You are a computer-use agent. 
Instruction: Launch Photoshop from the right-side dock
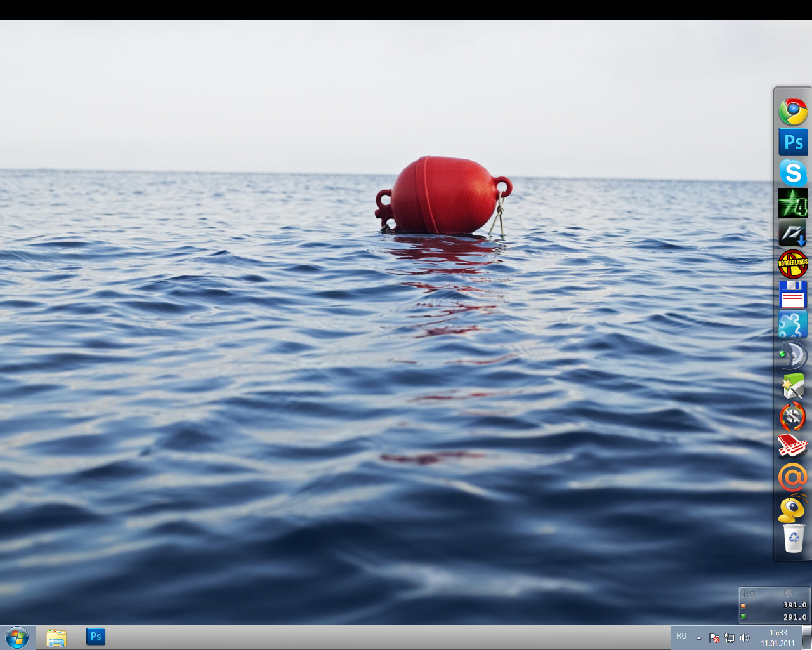[792, 142]
